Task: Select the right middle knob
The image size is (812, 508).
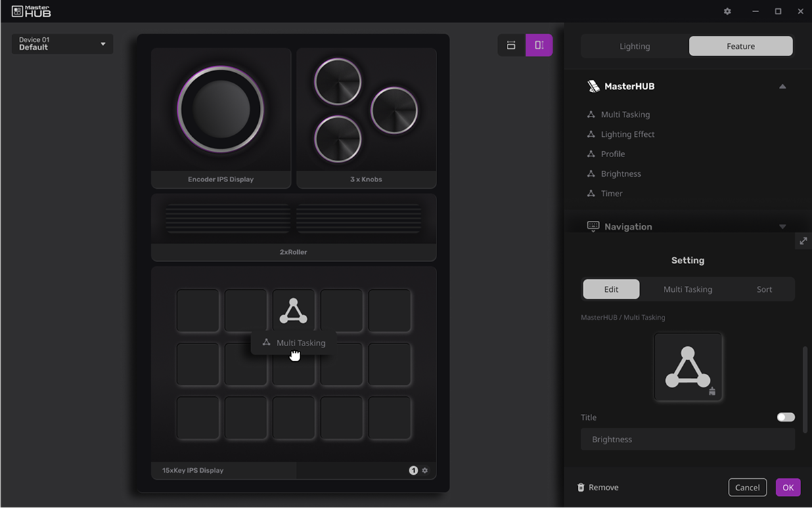Action: pos(394,110)
